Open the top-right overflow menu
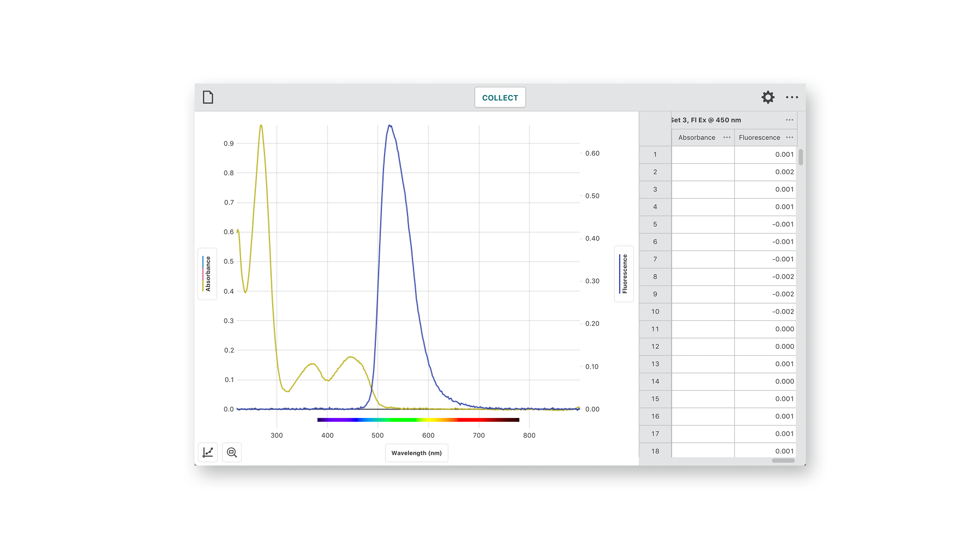The width and height of the screenshot is (980, 551). coord(792,97)
